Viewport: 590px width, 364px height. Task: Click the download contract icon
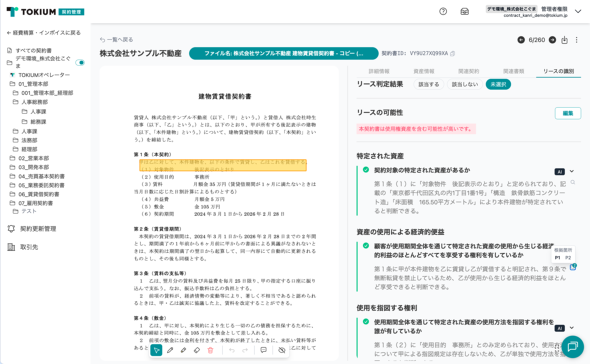tap(564, 40)
